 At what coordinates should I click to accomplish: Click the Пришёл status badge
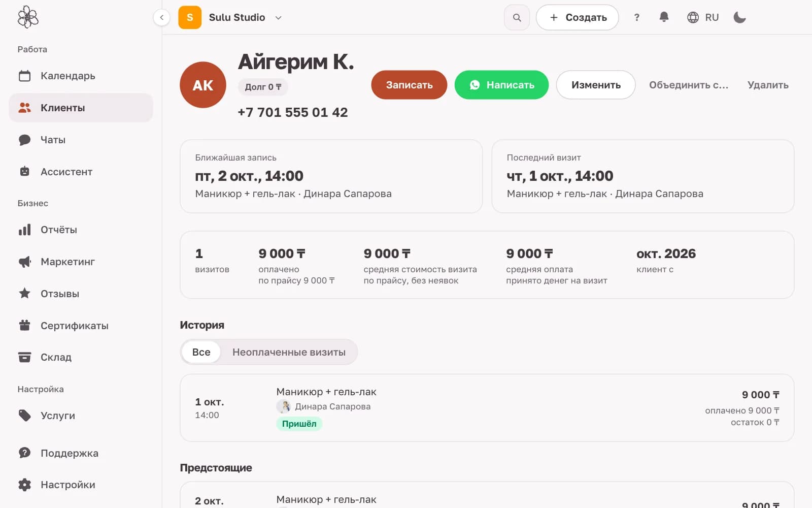[299, 424]
